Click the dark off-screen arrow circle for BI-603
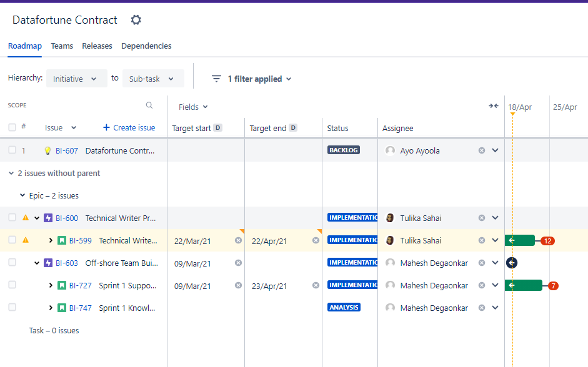 (x=512, y=263)
